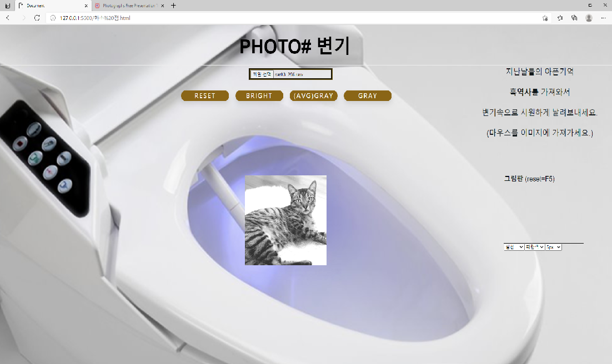Open the file chooser (파일 선택) button

[262, 74]
